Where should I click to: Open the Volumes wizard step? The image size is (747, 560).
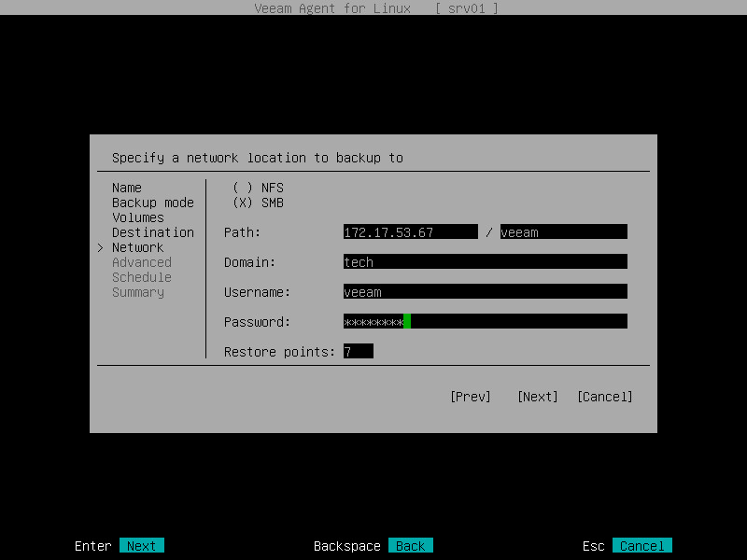pos(138,217)
